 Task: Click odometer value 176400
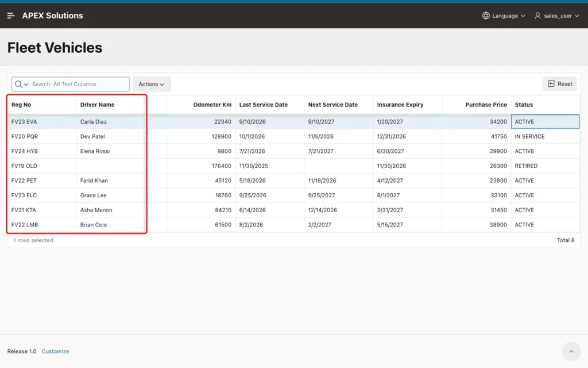[x=200, y=166]
